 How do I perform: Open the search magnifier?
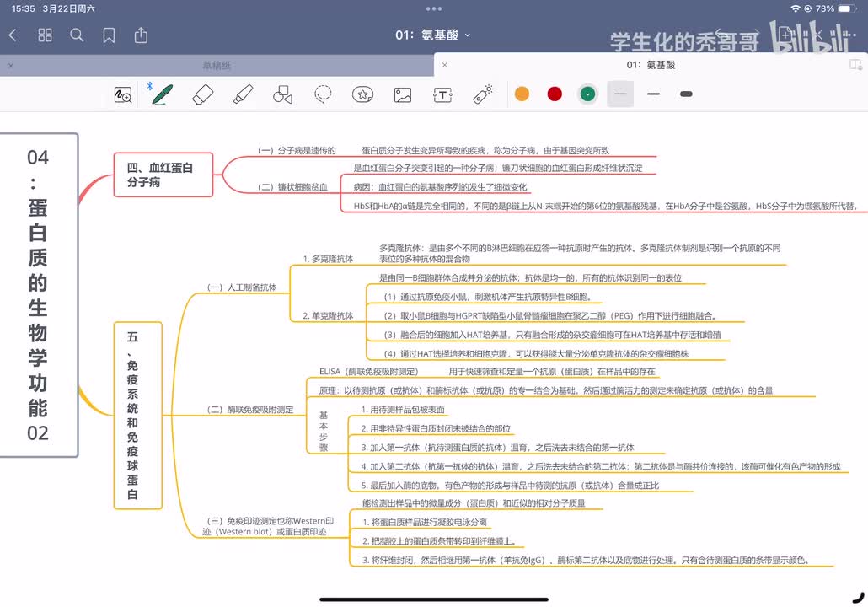tap(77, 35)
